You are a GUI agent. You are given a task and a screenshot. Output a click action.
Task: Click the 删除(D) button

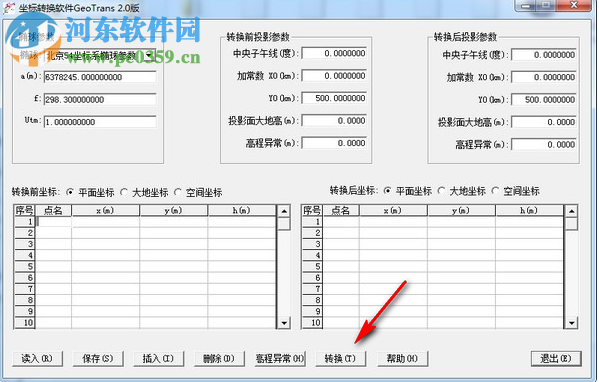(219, 358)
